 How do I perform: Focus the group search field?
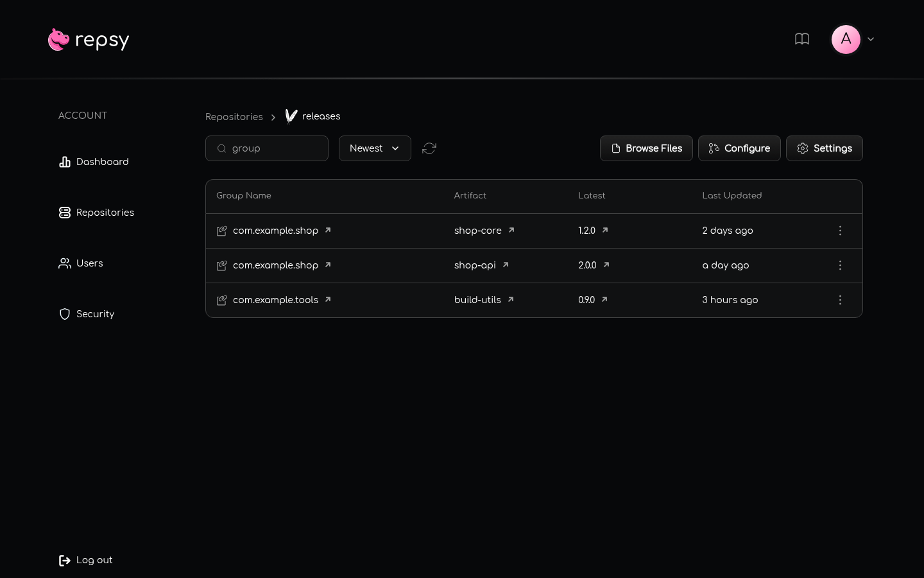pyautogui.click(x=267, y=148)
